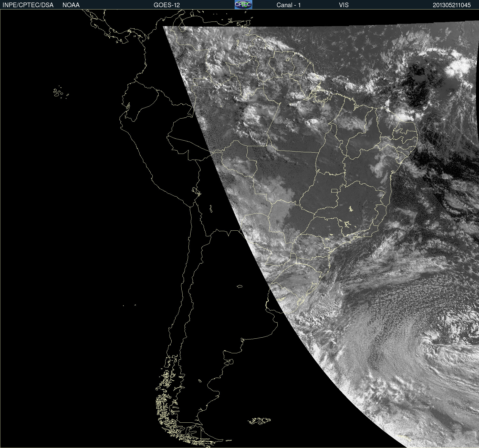
Task: Click the NOAA label in the header
Action: 71,5
